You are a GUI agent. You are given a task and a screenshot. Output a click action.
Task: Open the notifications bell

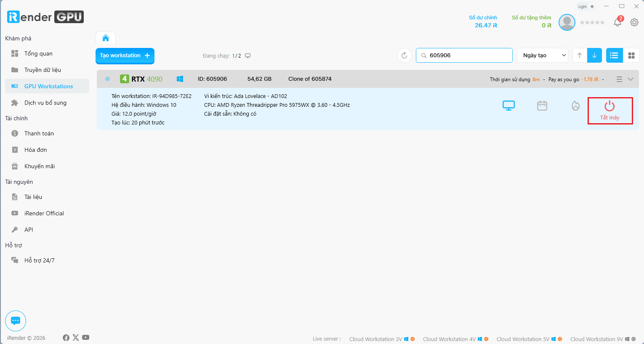(x=617, y=22)
